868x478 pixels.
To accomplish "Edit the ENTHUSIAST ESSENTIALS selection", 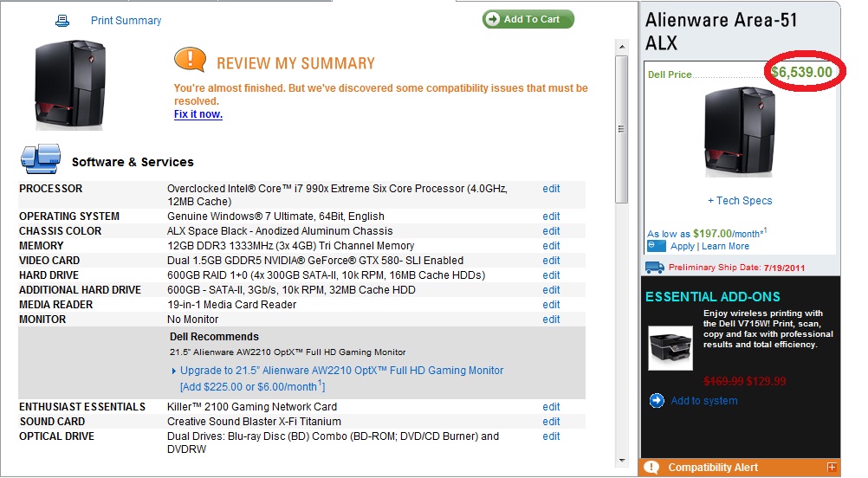I will [x=551, y=407].
